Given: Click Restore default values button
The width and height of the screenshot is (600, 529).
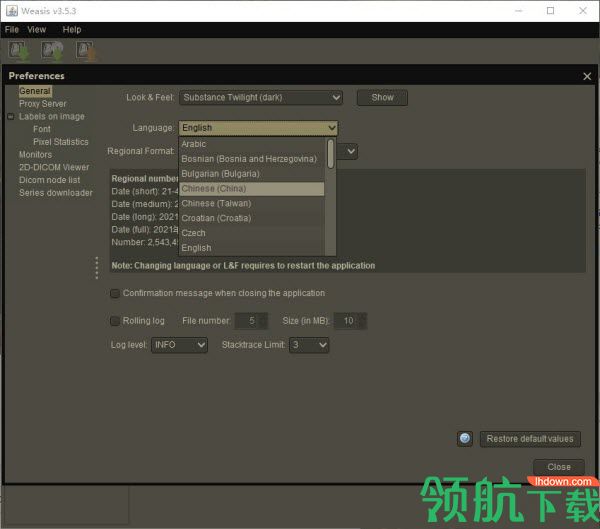Looking at the screenshot, I should [530, 439].
